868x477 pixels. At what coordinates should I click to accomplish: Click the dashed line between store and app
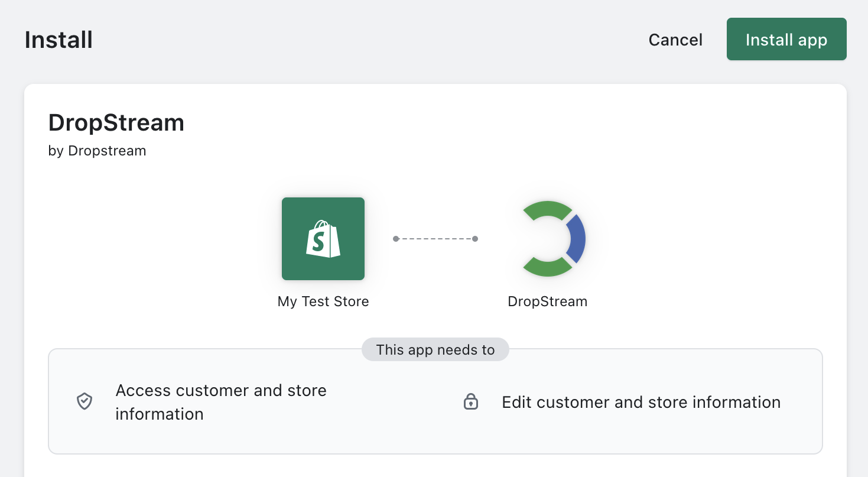click(435, 239)
